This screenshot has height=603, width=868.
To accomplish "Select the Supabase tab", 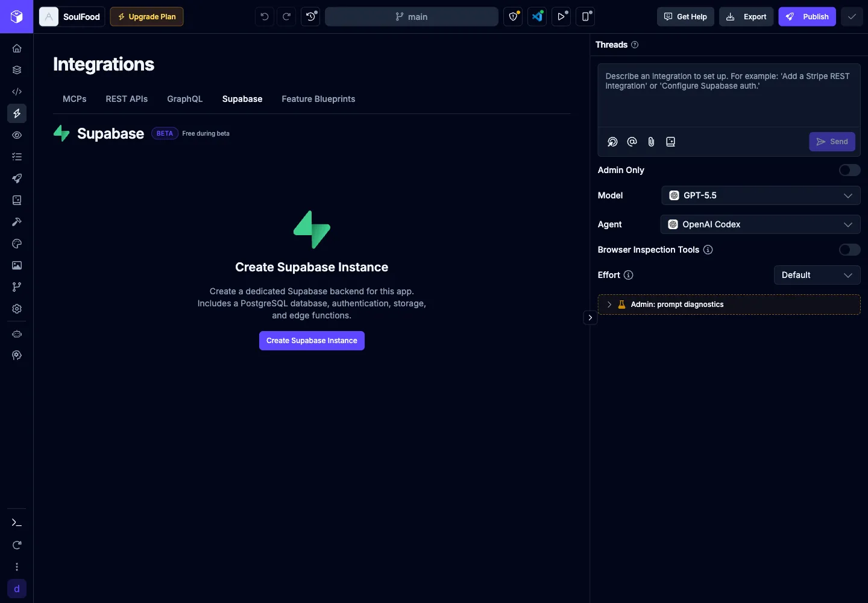I will pyautogui.click(x=242, y=99).
